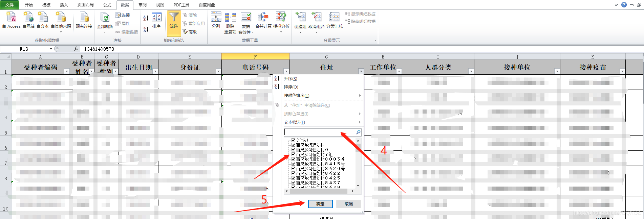Uncheck 百尺乡河涯刘村8422 checkbox
Screen dimensions: 644x219
pos(293,173)
